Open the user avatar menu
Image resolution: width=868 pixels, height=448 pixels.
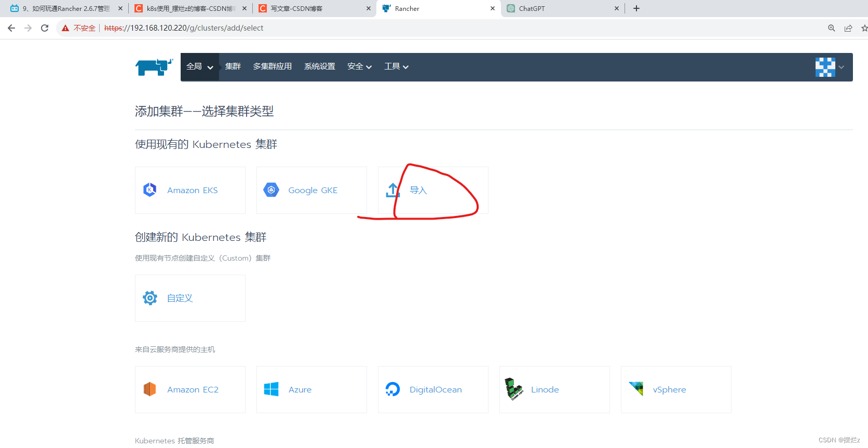[825, 67]
